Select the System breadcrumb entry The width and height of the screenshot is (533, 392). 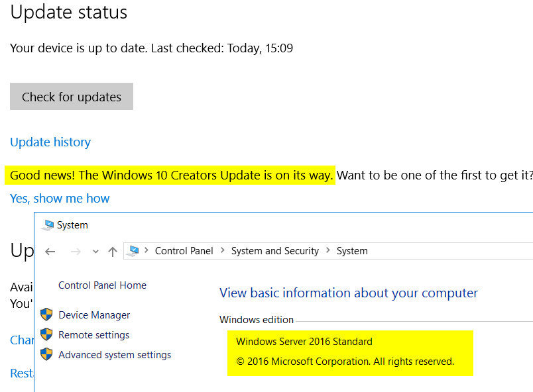click(352, 251)
